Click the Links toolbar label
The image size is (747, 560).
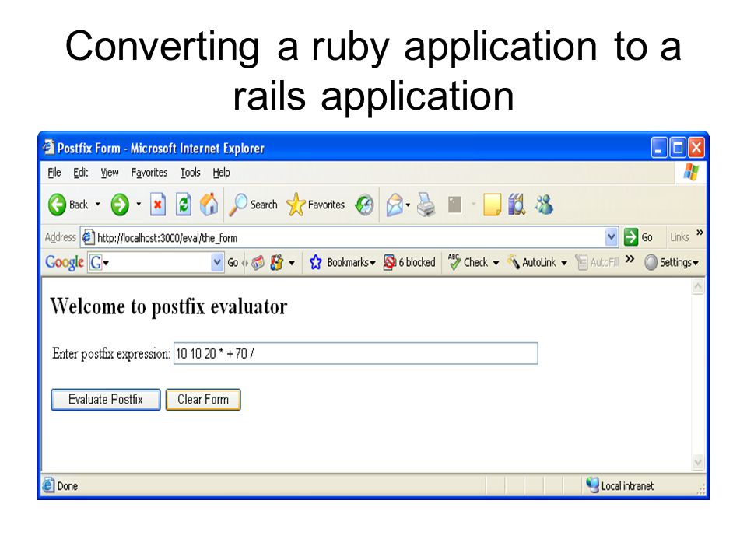679,236
